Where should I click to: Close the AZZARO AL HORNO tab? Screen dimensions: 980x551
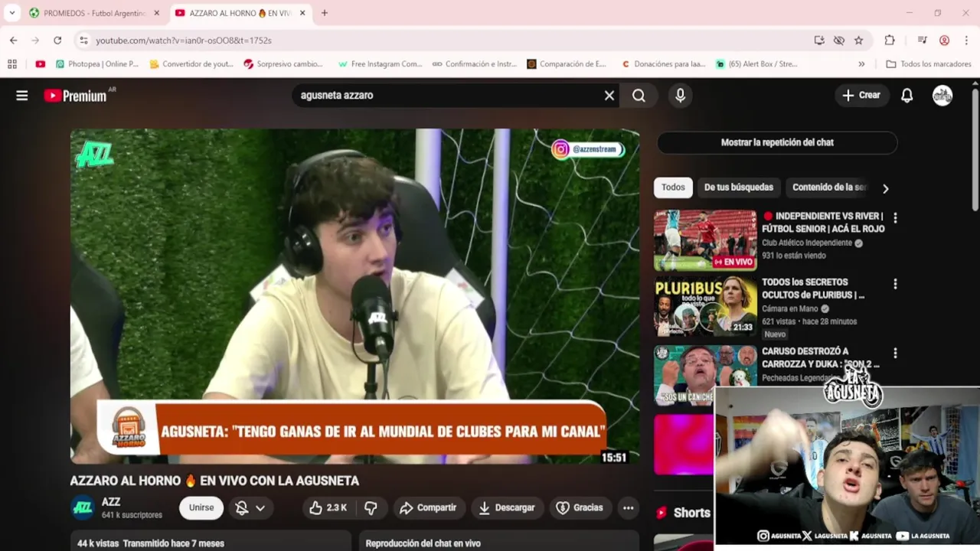302,13
